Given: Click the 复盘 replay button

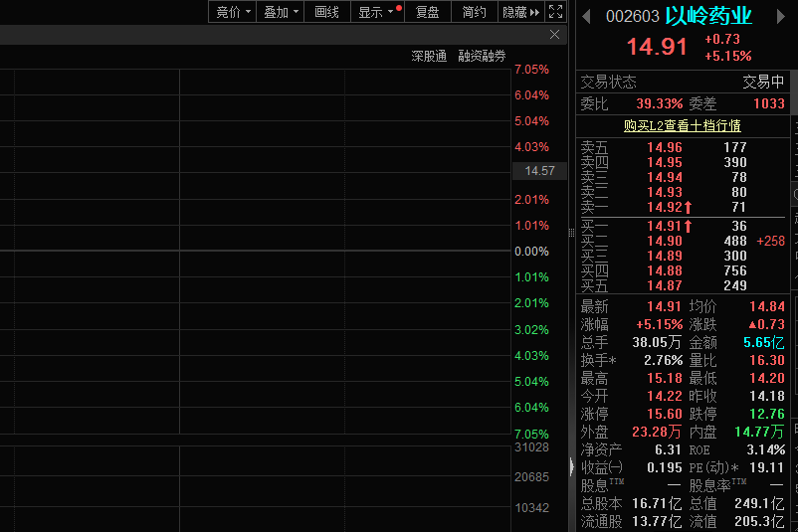Looking at the screenshot, I should click(x=428, y=12).
